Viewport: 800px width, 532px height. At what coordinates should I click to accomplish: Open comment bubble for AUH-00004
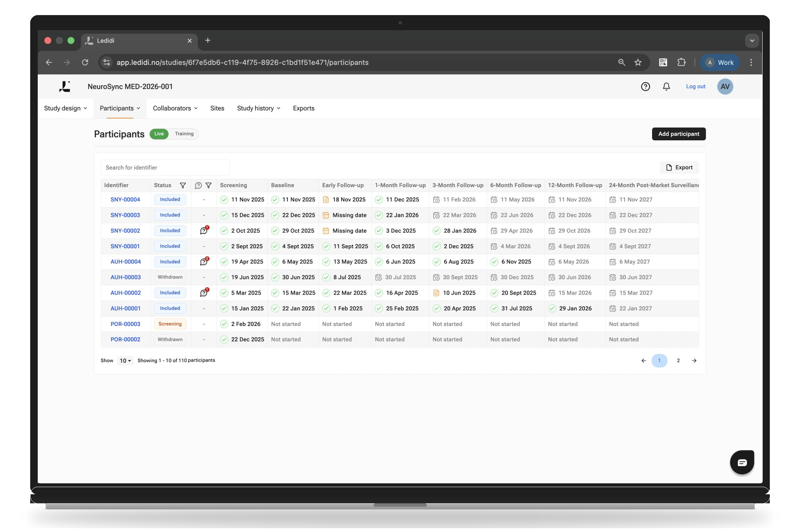(x=204, y=261)
